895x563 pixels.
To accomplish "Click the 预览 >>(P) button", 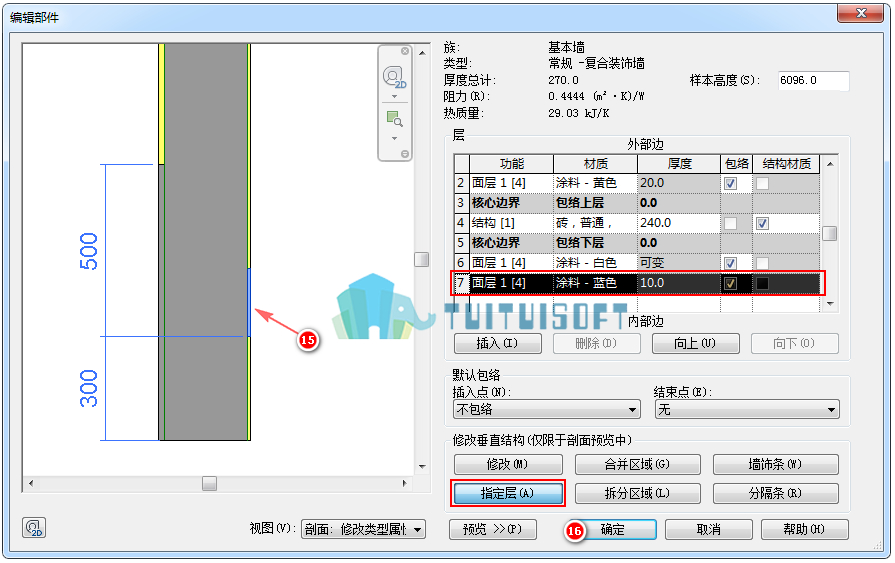I will 493,529.
